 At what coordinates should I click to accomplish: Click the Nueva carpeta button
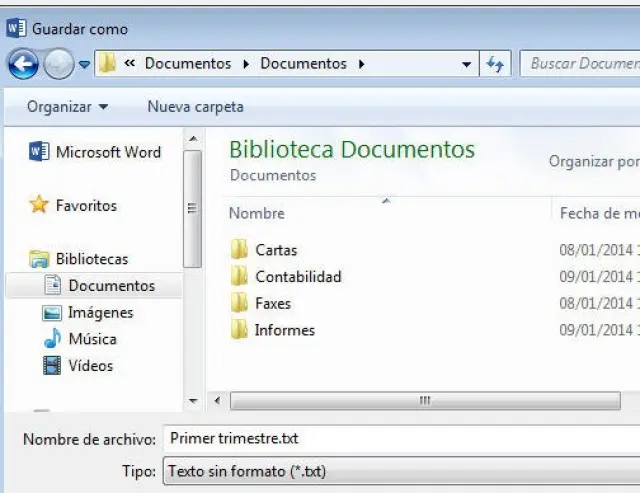point(195,106)
